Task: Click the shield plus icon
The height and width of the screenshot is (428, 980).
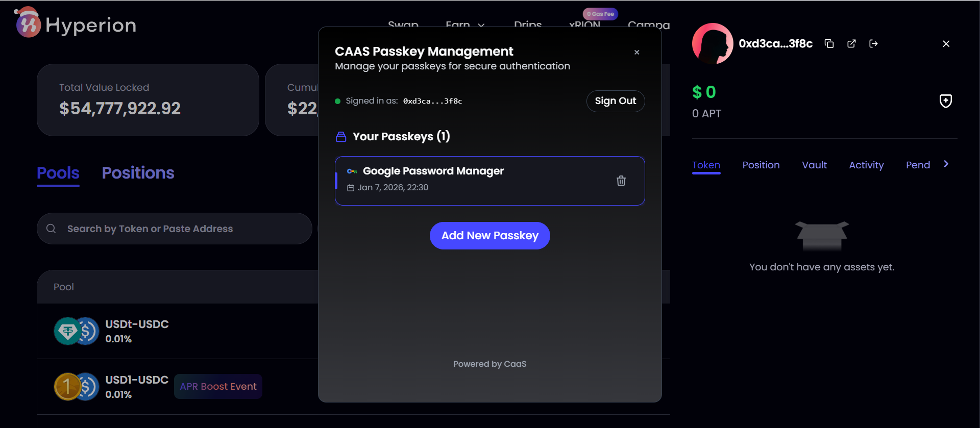Action: pyautogui.click(x=945, y=101)
